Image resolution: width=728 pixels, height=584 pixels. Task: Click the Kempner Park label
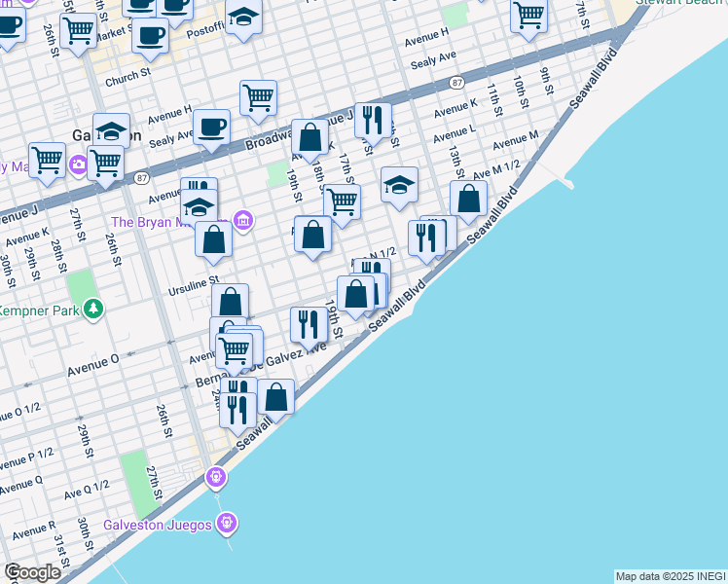(39, 310)
